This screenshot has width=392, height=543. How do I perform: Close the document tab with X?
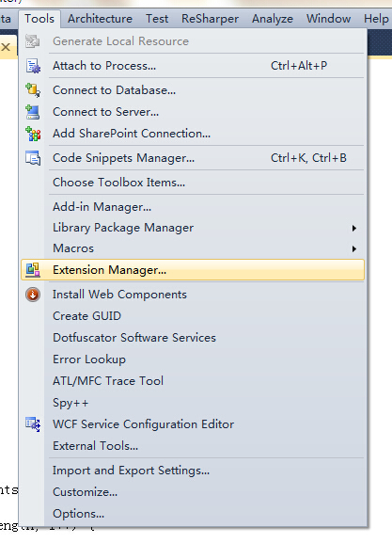(6, 47)
